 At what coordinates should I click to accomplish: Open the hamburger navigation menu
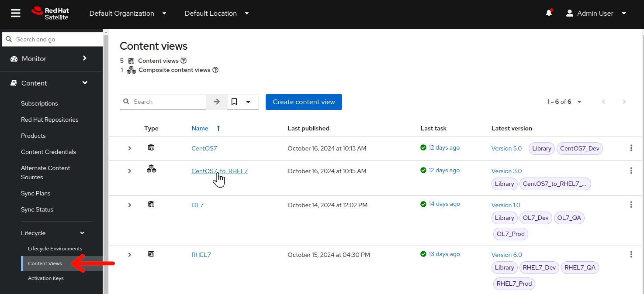coord(16,14)
